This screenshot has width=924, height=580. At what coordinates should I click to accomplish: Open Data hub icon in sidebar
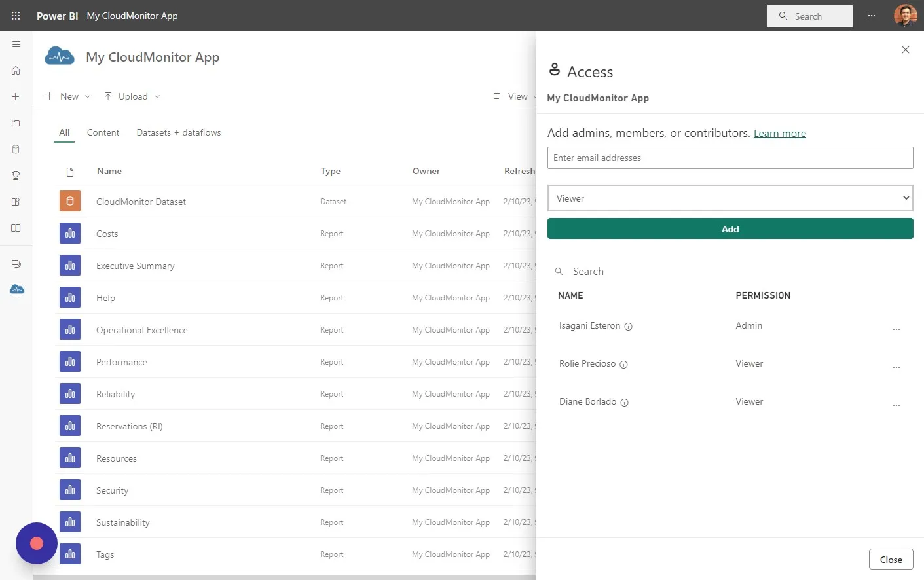click(16, 149)
